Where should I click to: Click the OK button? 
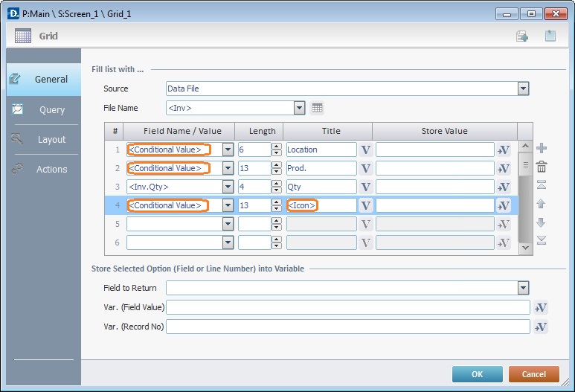click(477, 374)
